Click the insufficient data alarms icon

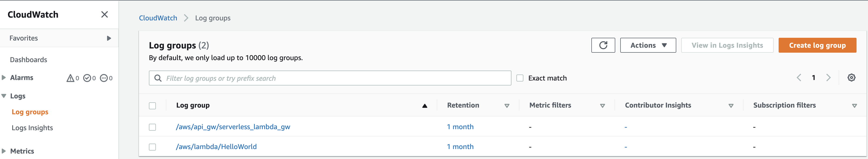coord(104,78)
